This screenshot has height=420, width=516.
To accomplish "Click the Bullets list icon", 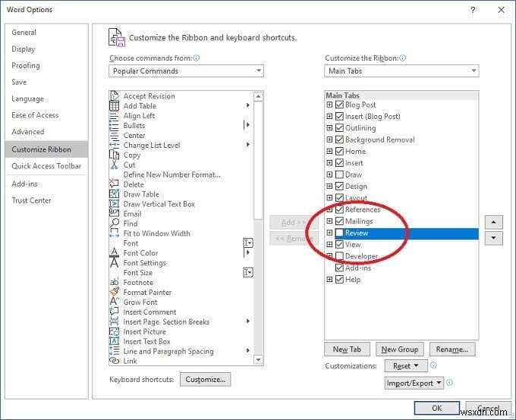I will [114, 126].
